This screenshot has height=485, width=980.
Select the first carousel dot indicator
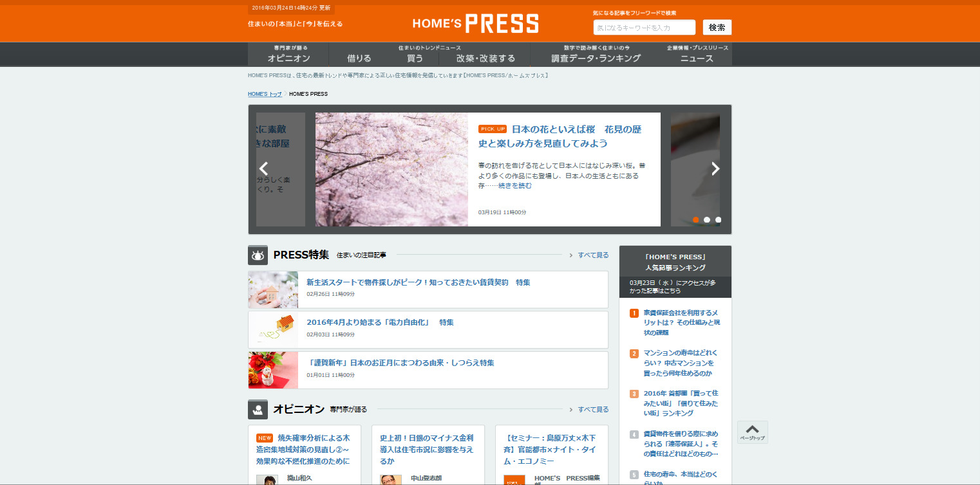coord(696,220)
